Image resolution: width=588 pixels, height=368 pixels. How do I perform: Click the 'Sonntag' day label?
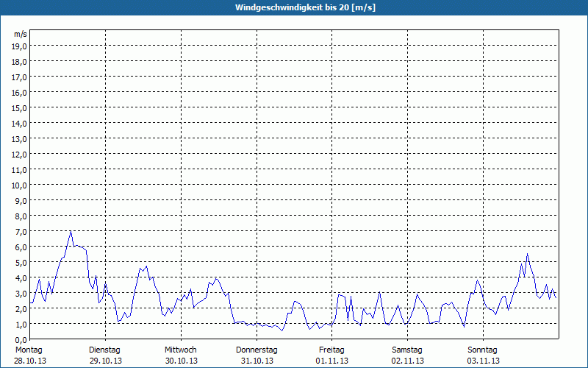point(483,350)
